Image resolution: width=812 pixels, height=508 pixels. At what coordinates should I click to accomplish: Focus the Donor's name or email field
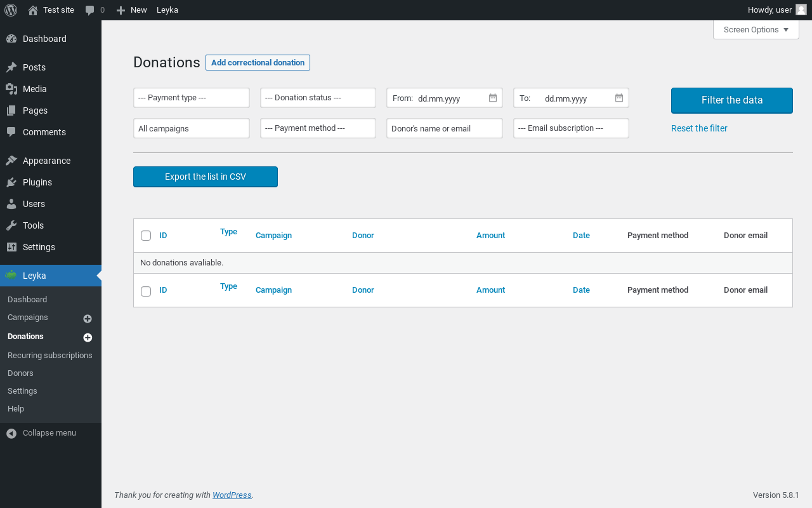pos(444,128)
